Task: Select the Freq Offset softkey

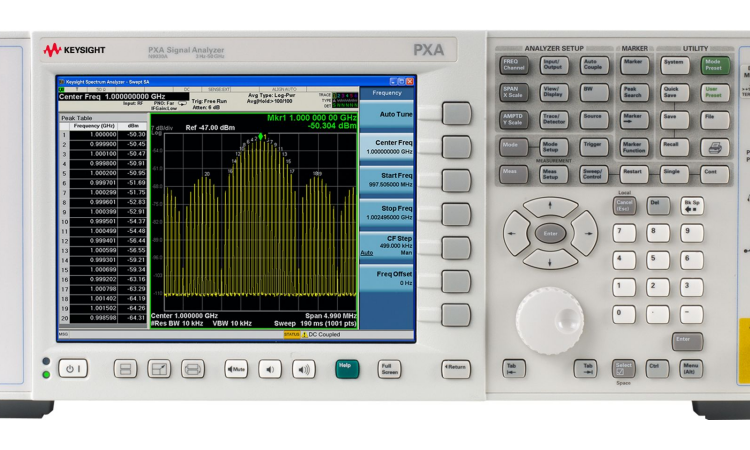Action: 386,279
